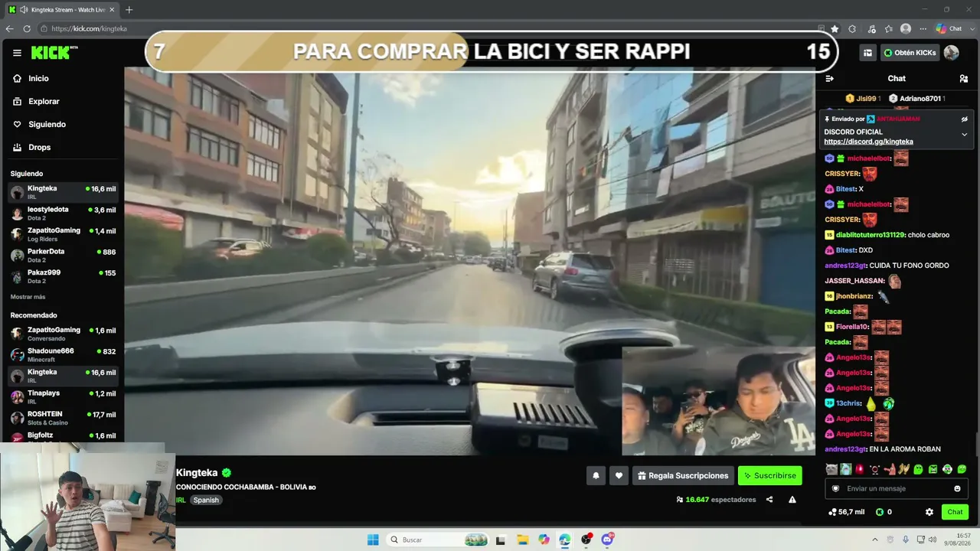This screenshot has height=551, width=980.
Task: Expand followed list with Mostrar más
Action: 28,297
